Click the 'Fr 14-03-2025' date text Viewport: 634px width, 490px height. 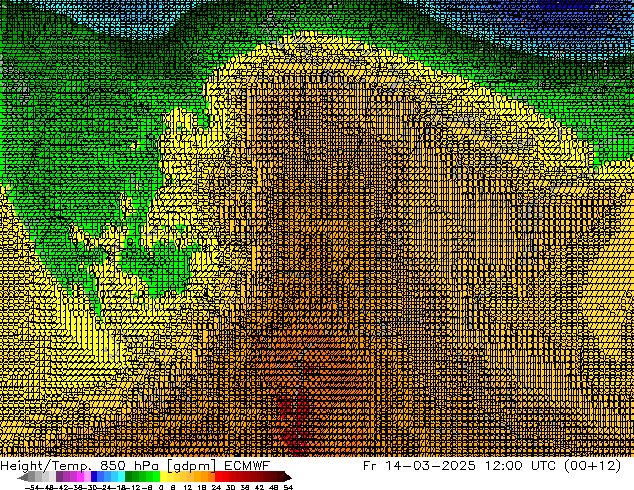[x=419, y=465]
